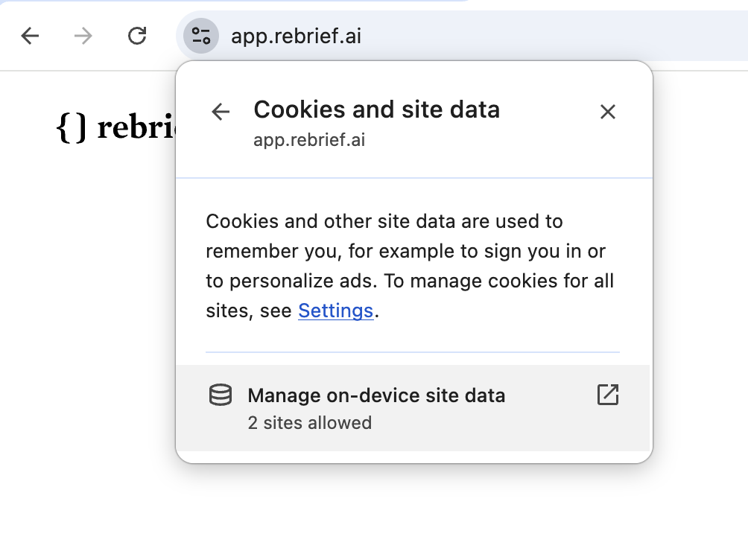Click the rebrief wordmark on the page

[x=134, y=127]
